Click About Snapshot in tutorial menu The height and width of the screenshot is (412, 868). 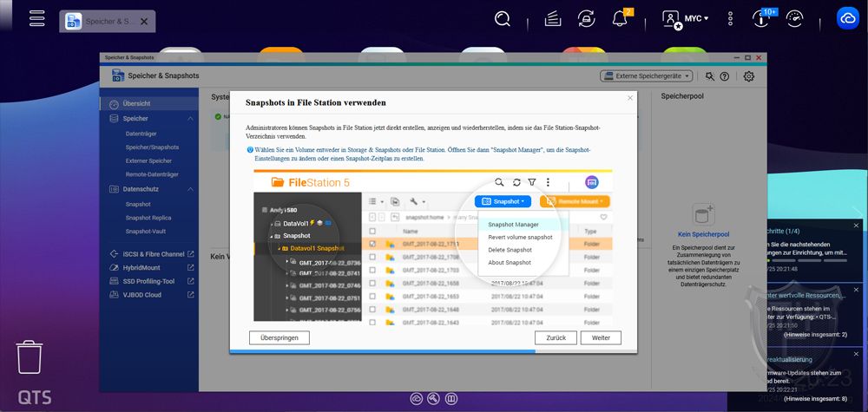point(510,263)
